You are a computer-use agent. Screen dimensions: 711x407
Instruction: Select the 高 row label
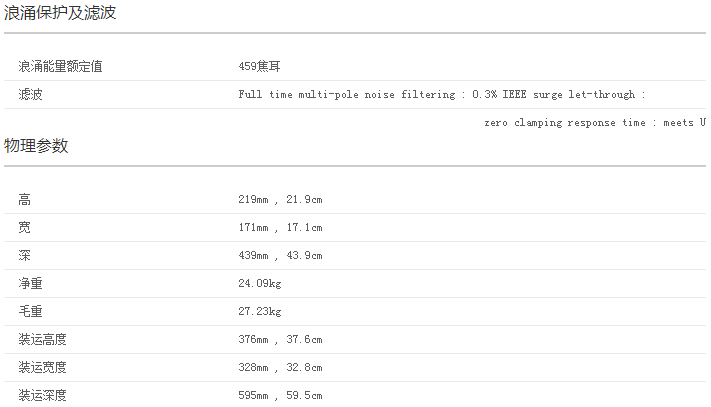[x=24, y=200]
